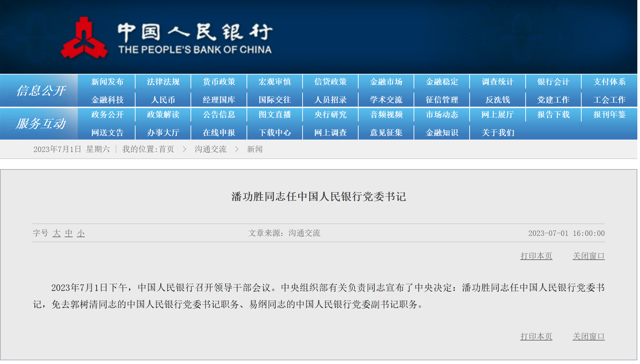Click the upper 关闭窗口 link
This screenshot has width=640, height=364.
pyautogui.click(x=589, y=256)
